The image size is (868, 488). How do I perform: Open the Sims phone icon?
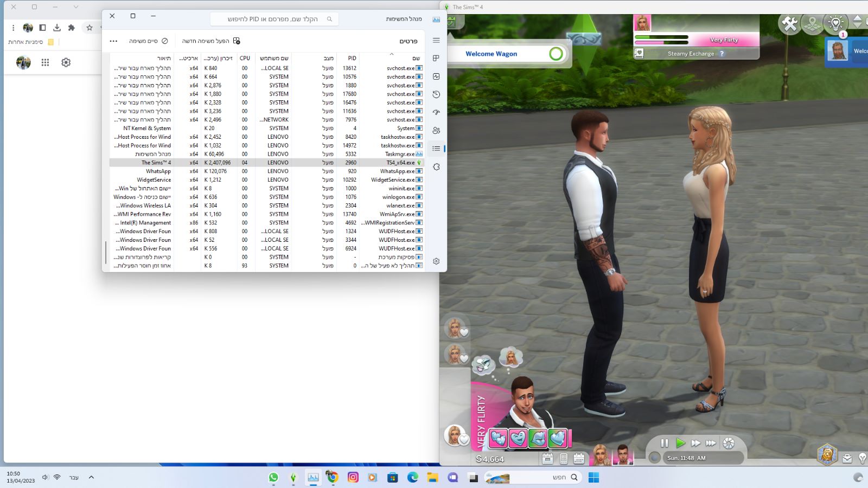coord(564,459)
